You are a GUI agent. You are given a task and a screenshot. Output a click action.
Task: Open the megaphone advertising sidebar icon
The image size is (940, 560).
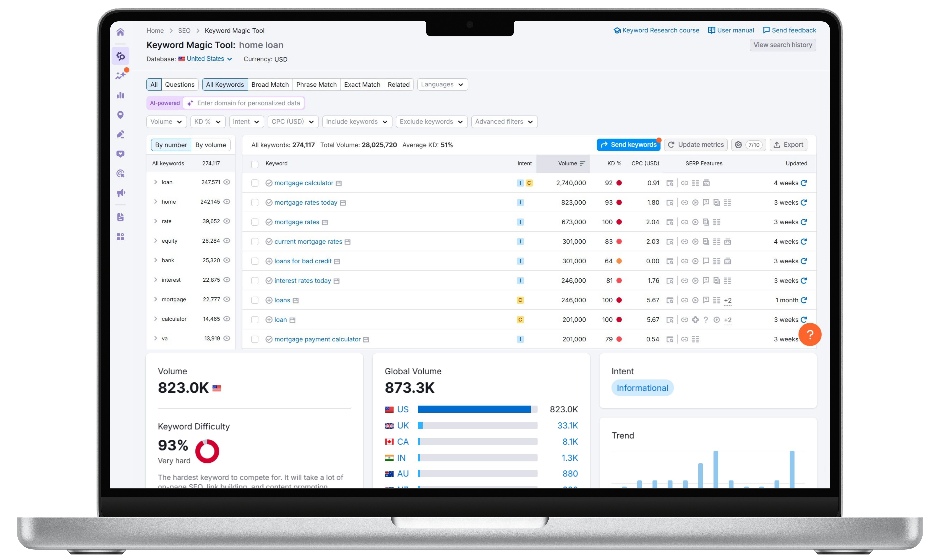pyautogui.click(x=120, y=193)
